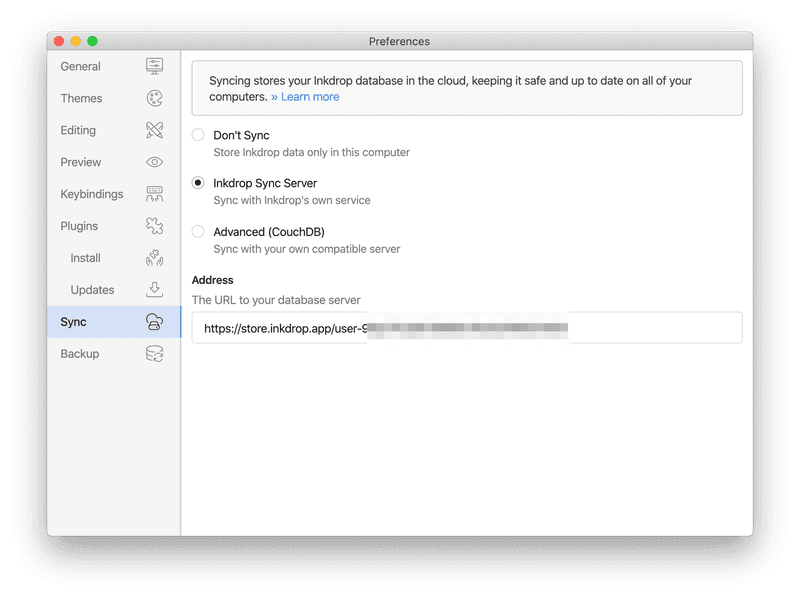Image resolution: width=800 pixels, height=598 pixels.
Task: Open the Install submenu entry
Action: coord(84,258)
